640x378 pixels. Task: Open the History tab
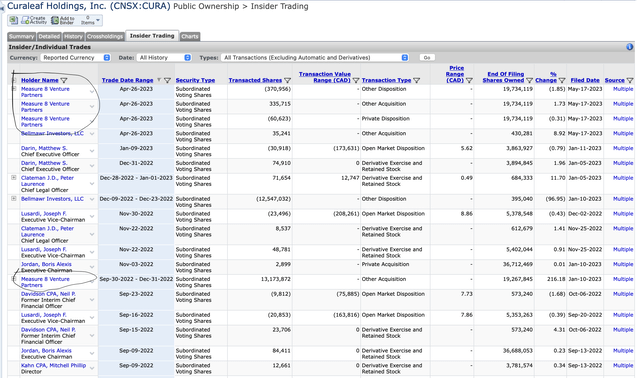(73, 36)
